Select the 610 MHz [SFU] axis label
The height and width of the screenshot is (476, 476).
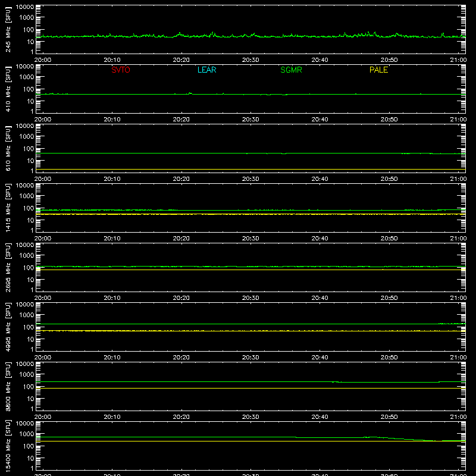click(8, 148)
